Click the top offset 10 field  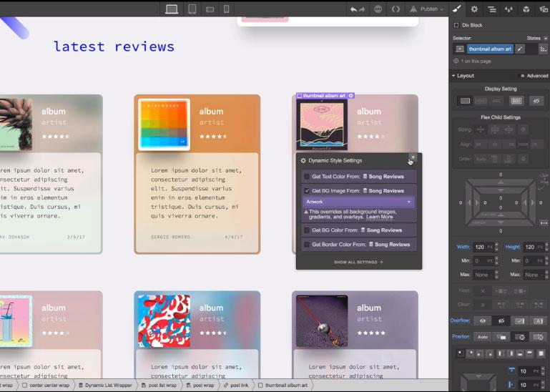click(x=524, y=371)
